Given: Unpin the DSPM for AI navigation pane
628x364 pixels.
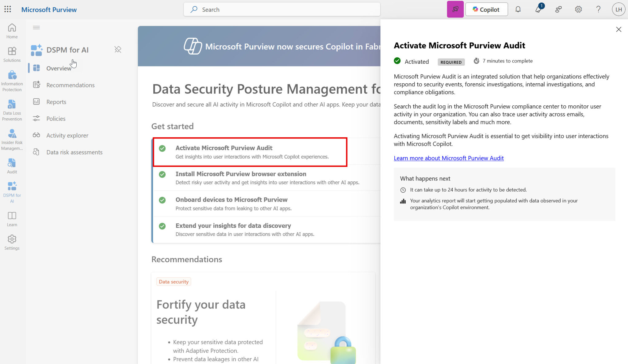Looking at the screenshot, I should coord(118,49).
